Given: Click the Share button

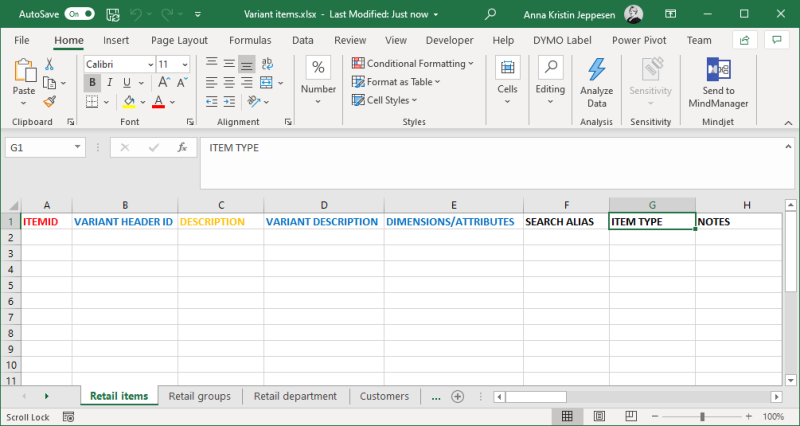Looking at the screenshot, I should click(744, 40).
